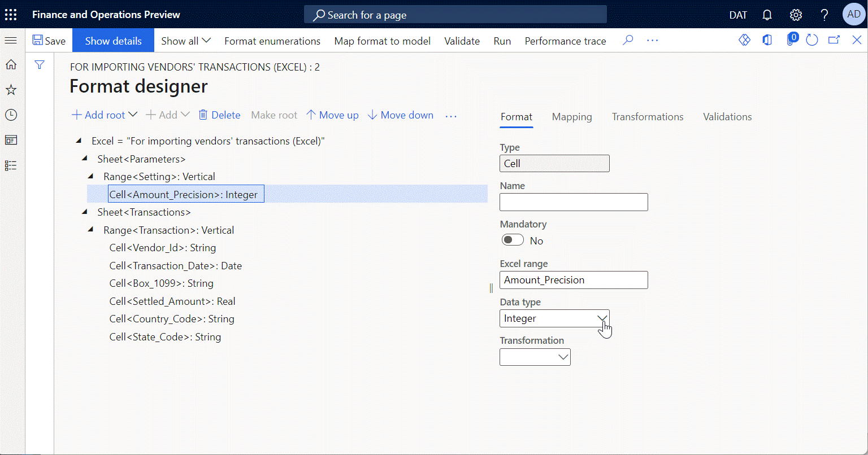Click the Make root button
868x455 pixels.
[x=274, y=115]
